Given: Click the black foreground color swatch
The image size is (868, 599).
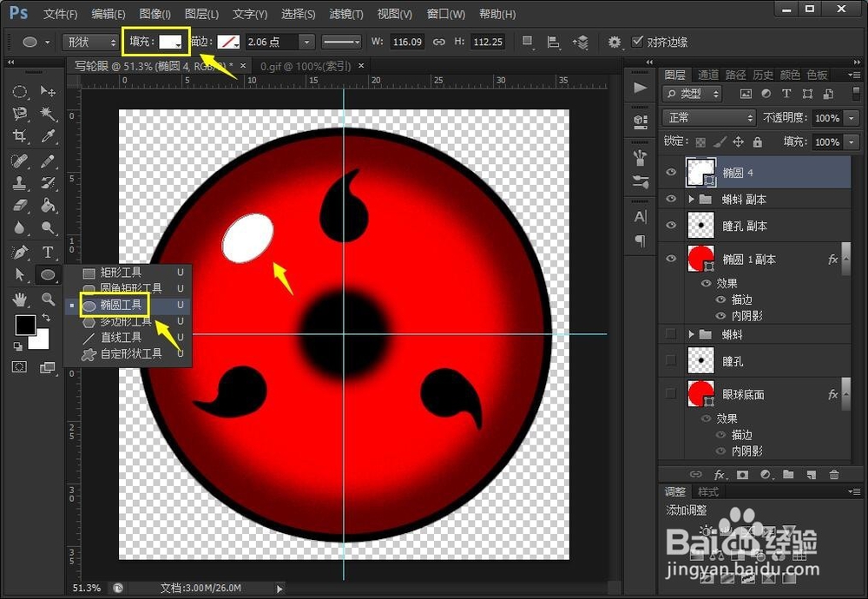Looking at the screenshot, I should tap(25, 325).
